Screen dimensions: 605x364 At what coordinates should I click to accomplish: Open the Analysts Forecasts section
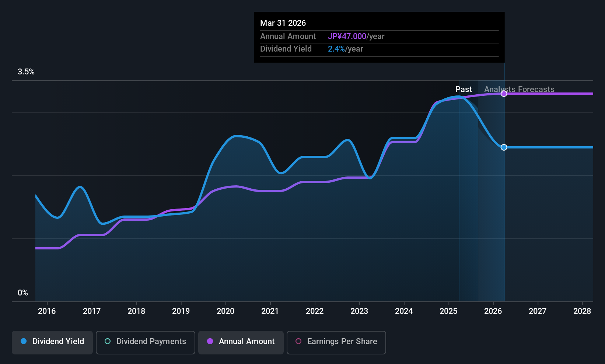[x=519, y=89]
